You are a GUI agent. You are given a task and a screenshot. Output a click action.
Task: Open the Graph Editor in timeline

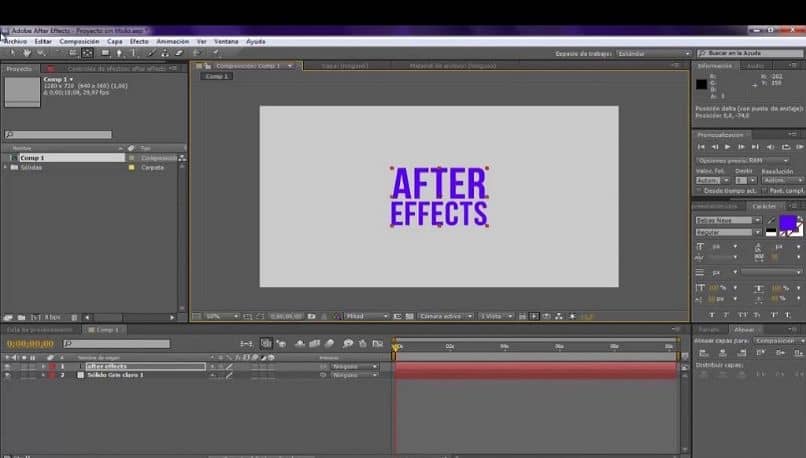pos(378,343)
